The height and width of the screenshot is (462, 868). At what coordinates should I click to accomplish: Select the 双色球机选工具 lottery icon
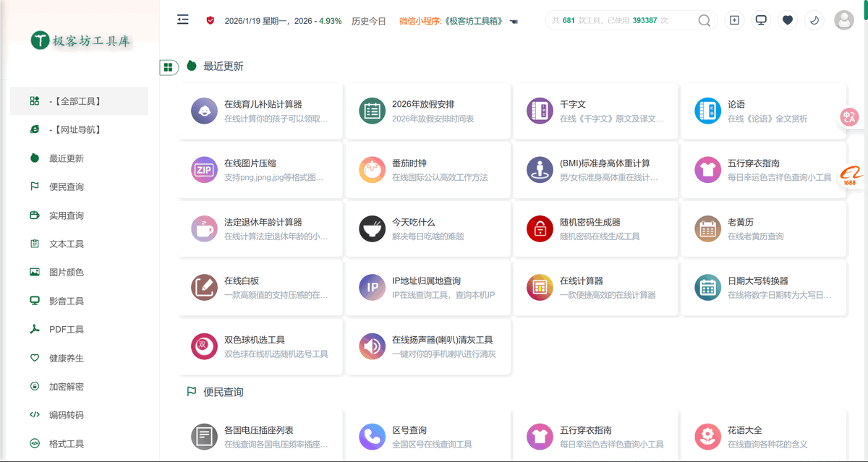pyautogui.click(x=204, y=346)
